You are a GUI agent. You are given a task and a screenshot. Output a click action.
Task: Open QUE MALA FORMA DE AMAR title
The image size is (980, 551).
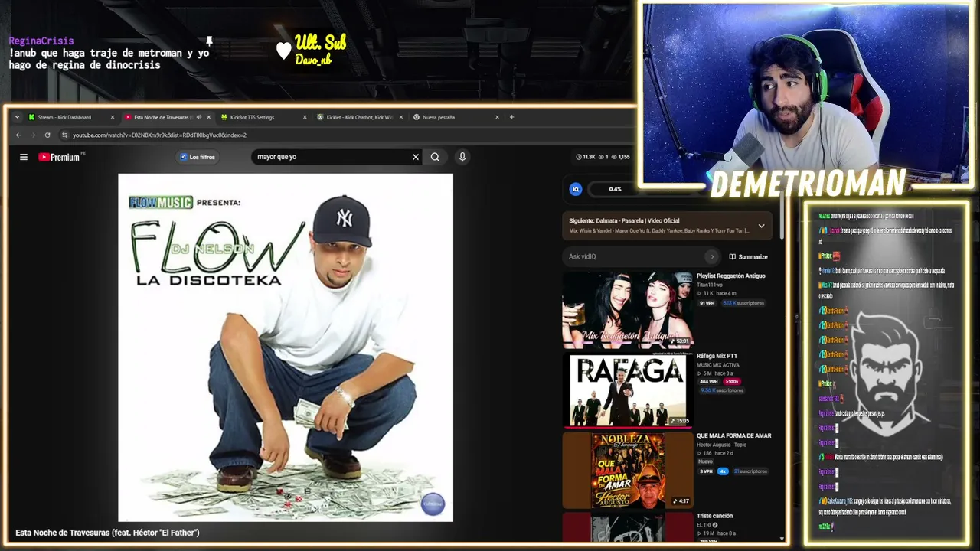click(734, 436)
